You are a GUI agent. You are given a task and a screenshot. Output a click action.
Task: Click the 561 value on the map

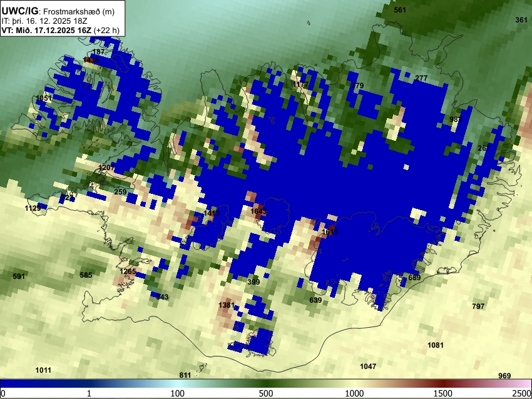pos(400,10)
